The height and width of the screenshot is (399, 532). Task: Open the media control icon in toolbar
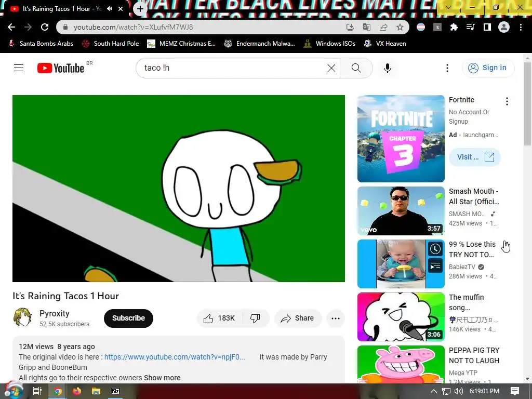(x=471, y=27)
